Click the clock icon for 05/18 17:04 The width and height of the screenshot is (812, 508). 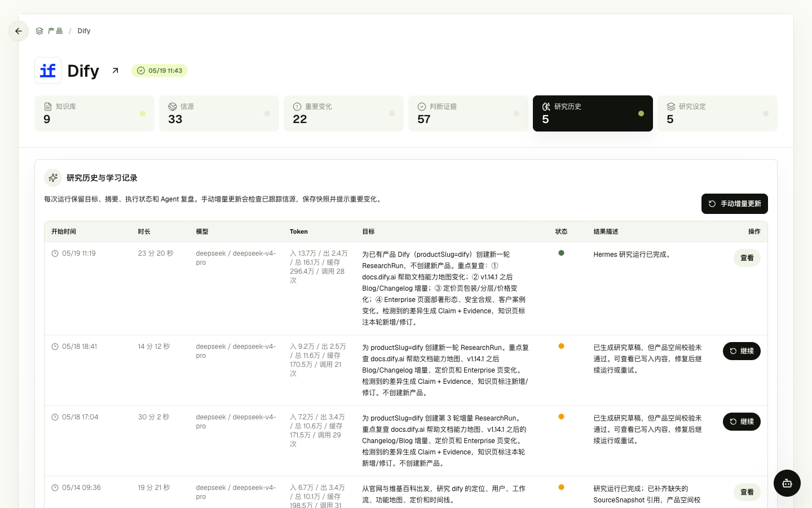(x=55, y=417)
